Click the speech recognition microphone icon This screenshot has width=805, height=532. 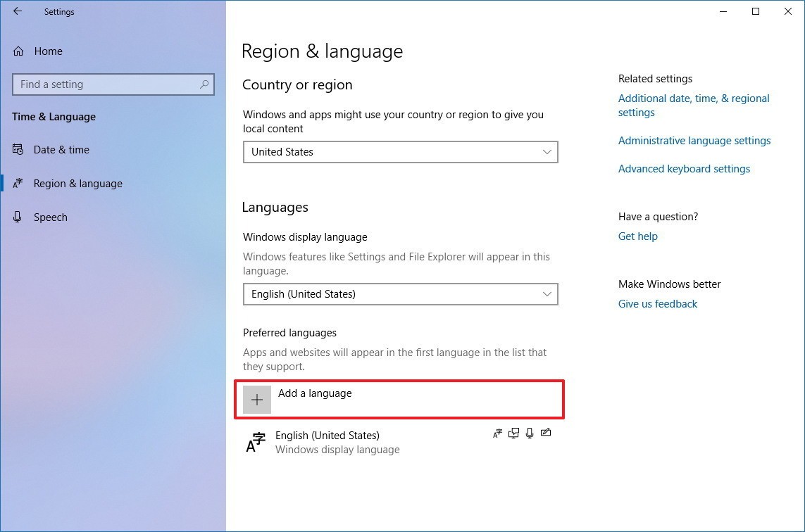530,433
